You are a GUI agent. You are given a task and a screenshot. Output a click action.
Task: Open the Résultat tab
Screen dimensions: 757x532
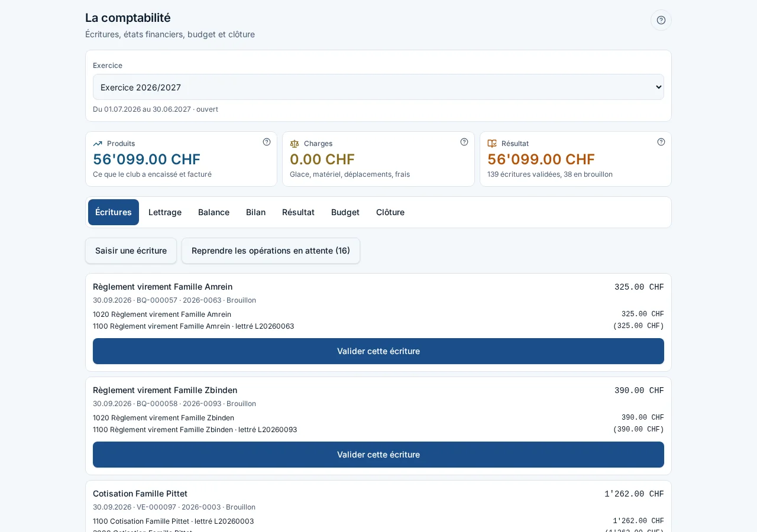pyautogui.click(x=298, y=212)
